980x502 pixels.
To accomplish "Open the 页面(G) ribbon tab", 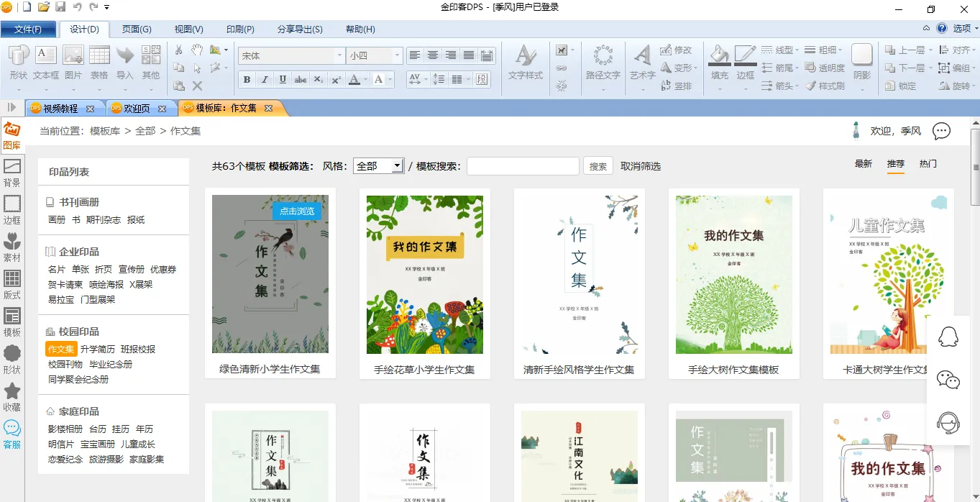I will click(137, 29).
